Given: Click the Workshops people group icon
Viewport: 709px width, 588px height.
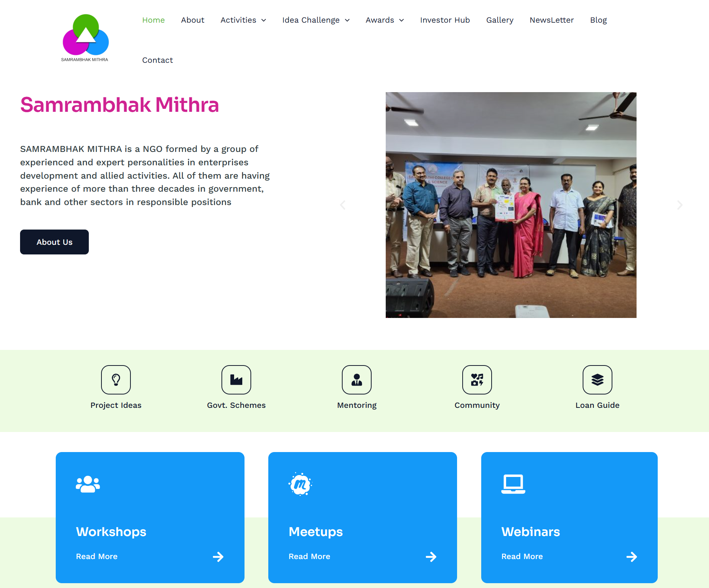Looking at the screenshot, I should click(x=88, y=484).
